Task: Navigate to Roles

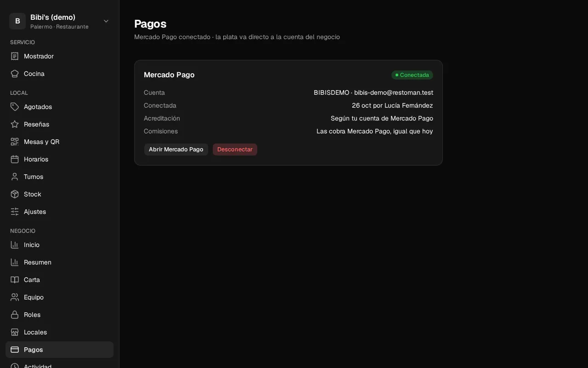Action: coord(60,315)
